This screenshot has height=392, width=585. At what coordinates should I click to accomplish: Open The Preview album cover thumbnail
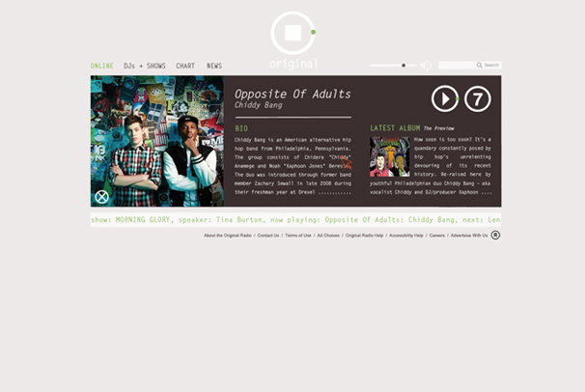point(389,156)
